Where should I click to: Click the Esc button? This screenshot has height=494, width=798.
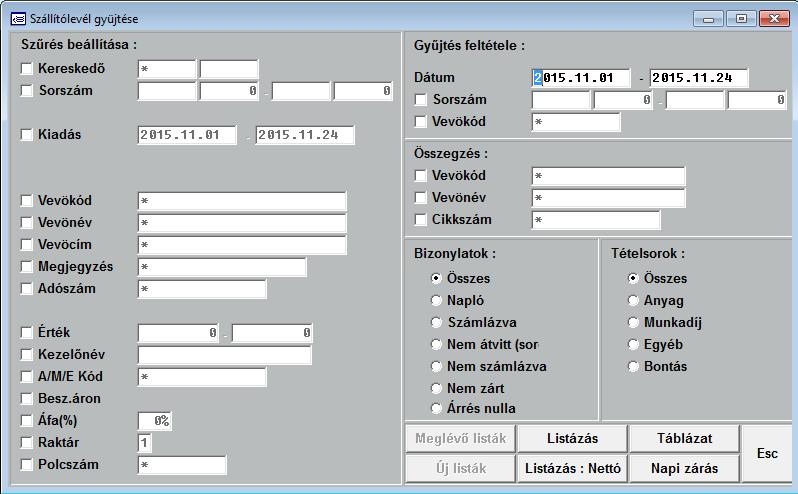pos(767,453)
